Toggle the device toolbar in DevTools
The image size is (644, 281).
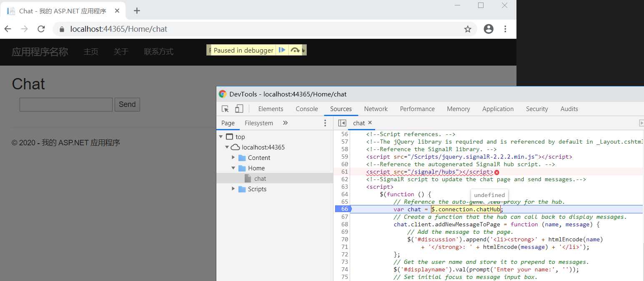[x=239, y=109]
